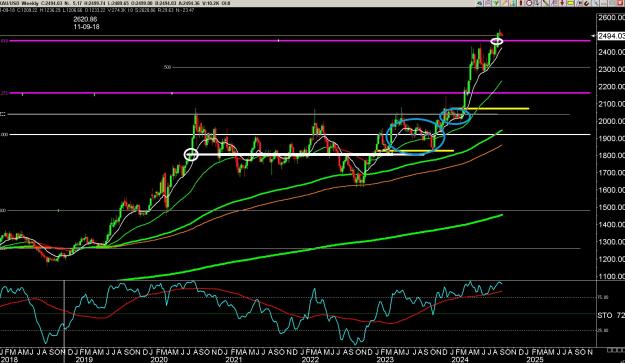Image resolution: width=625 pixels, height=363 pixels.
Task: Click the small squares control at bottom right
Action: [616, 350]
